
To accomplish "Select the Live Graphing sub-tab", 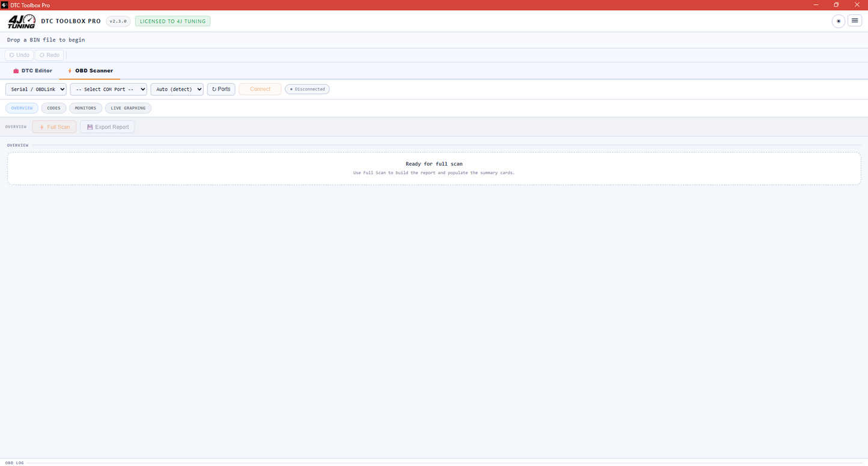I will click(x=128, y=108).
